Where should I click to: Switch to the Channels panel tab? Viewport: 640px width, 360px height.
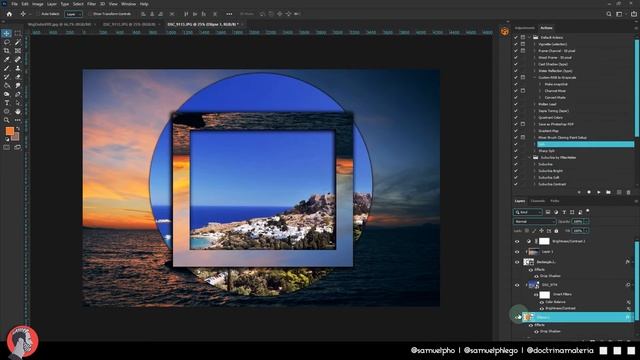(x=538, y=201)
